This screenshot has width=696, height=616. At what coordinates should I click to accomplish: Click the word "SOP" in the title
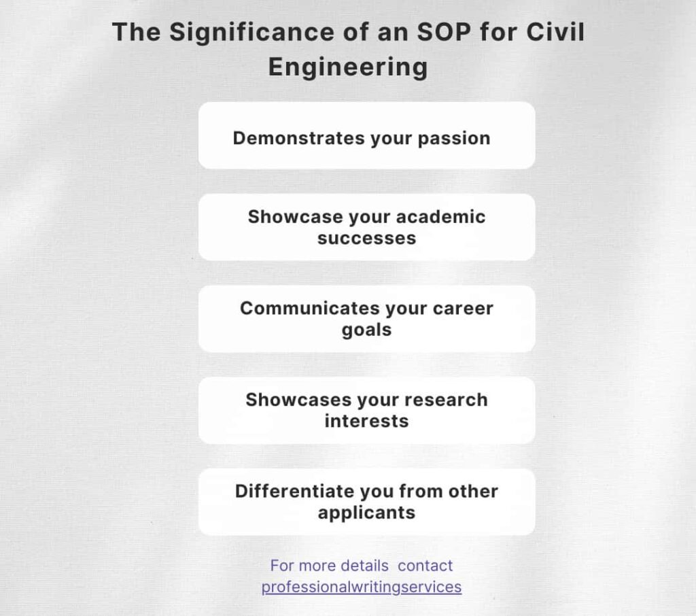tap(445, 32)
